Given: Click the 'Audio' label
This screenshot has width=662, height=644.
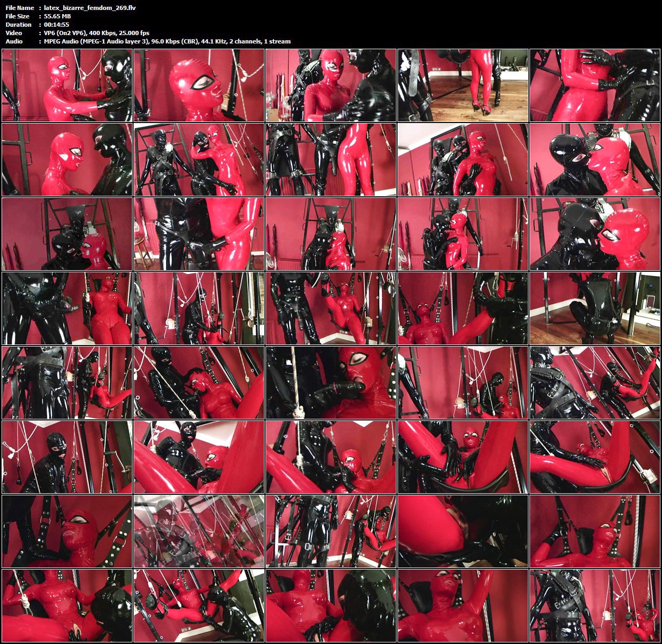Looking at the screenshot, I should coord(14,41).
